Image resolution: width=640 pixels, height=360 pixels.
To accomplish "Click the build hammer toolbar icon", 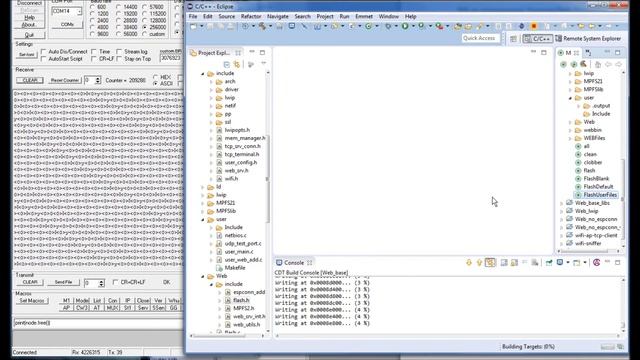I will (x=262, y=26).
